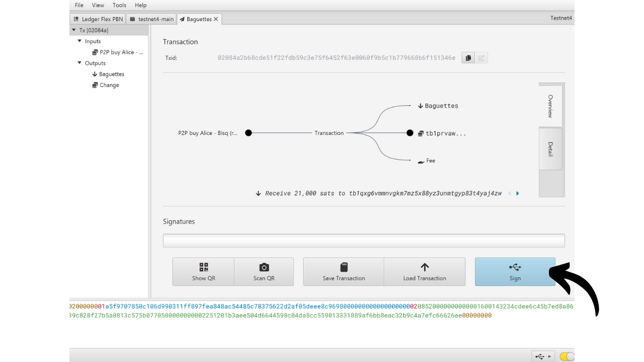Click the Show QR button
644x362 pixels.
click(x=203, y=272)
